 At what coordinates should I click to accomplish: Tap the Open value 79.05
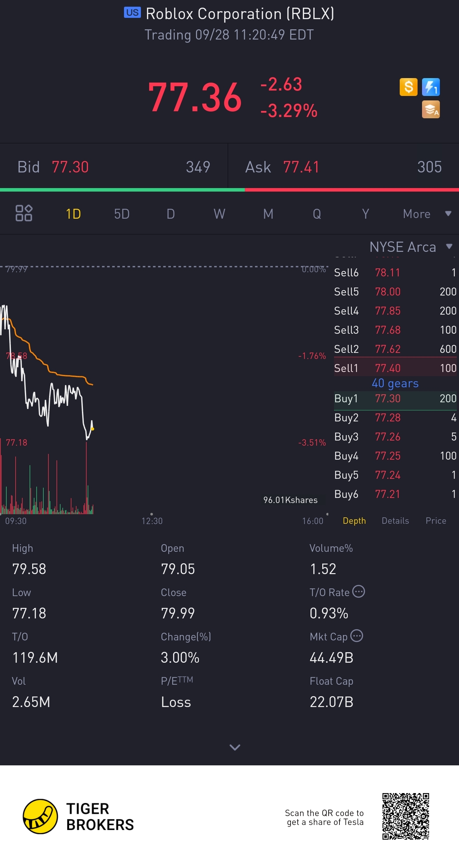178,569
